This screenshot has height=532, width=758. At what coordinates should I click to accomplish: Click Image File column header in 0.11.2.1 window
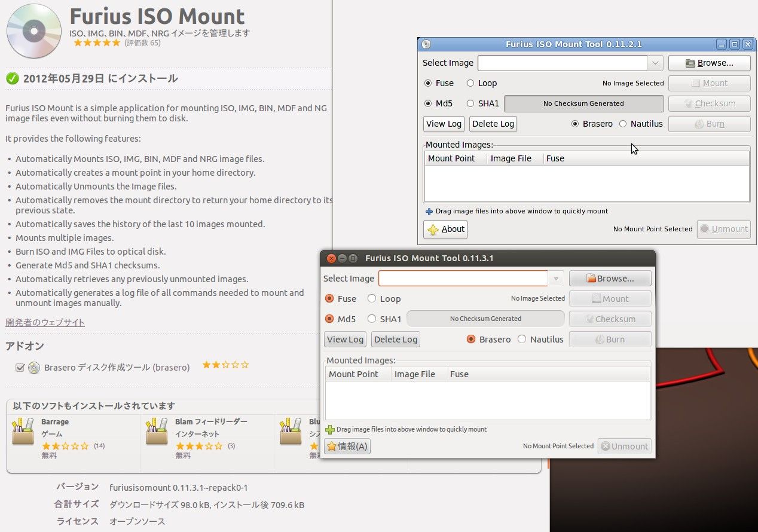click(515, 158)
